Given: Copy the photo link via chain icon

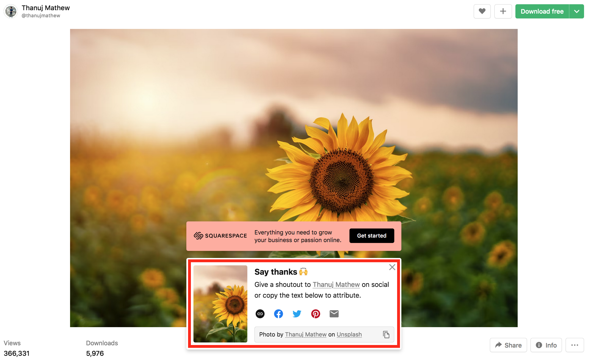Looking at the screenshot, I should (x=260, y=314).
